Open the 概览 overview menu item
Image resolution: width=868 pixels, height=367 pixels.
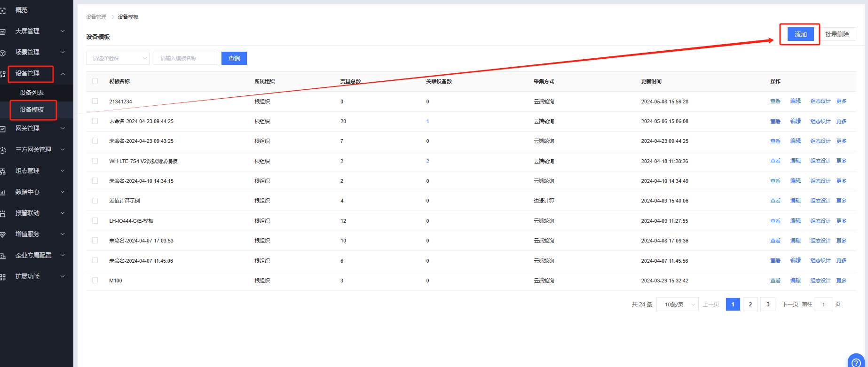coord(22,10)
